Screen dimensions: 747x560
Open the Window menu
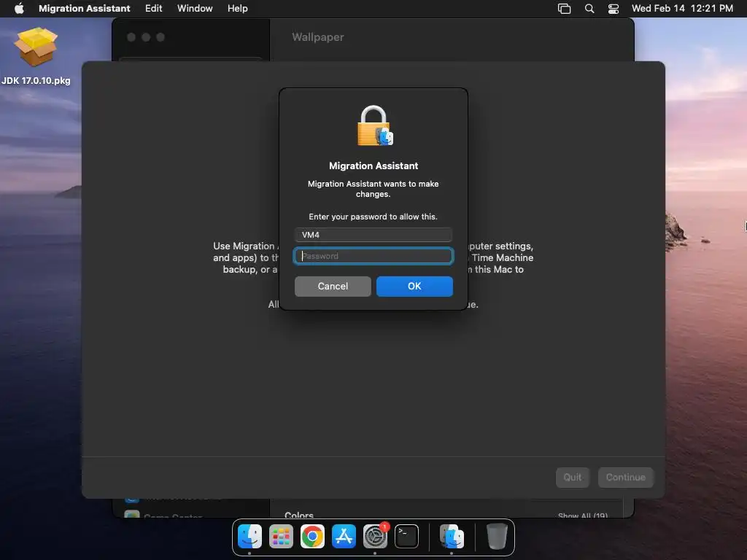pyautogui.click(x=195, y=8)
